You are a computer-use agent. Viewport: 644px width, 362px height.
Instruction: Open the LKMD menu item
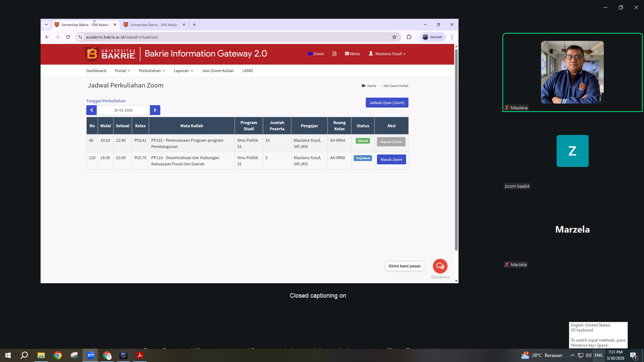(x=248, y=71)
